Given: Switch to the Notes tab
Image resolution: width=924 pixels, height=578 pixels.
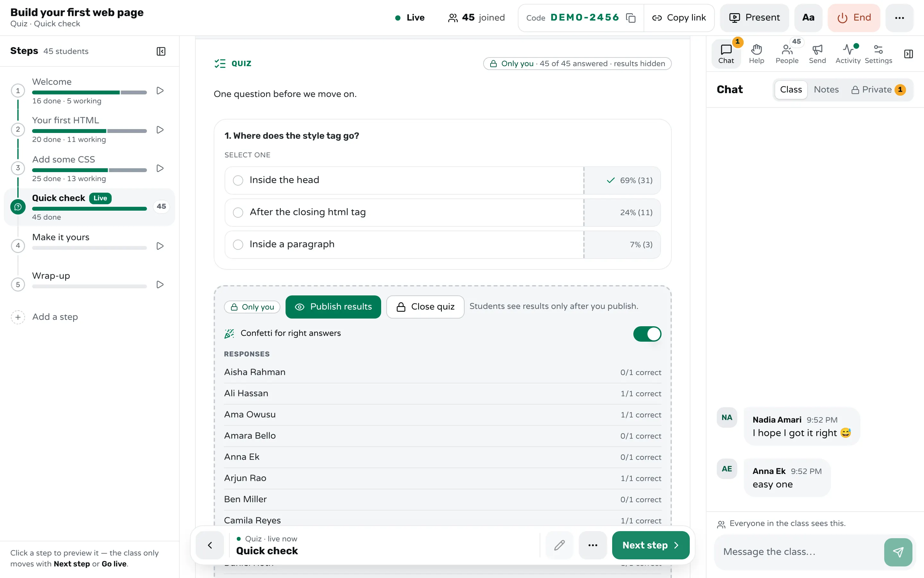Looking at the screenshot, I should click(x=826, y=90).
